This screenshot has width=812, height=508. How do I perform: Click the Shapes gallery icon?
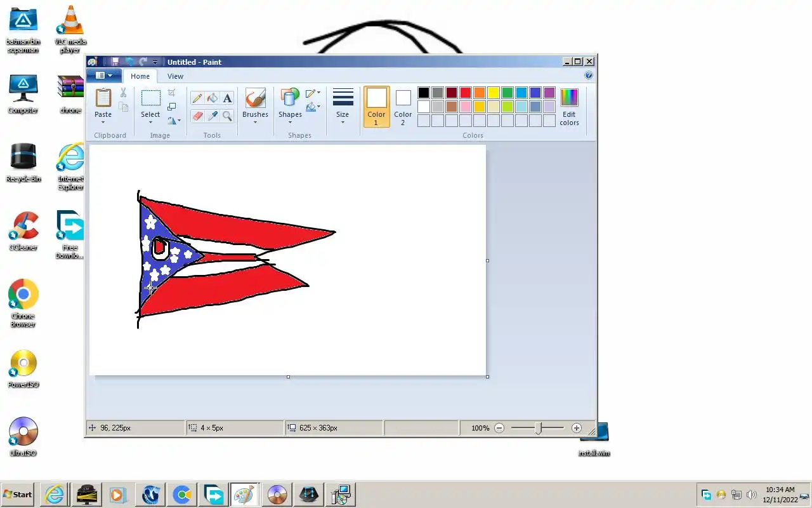[x=290, y=98]
